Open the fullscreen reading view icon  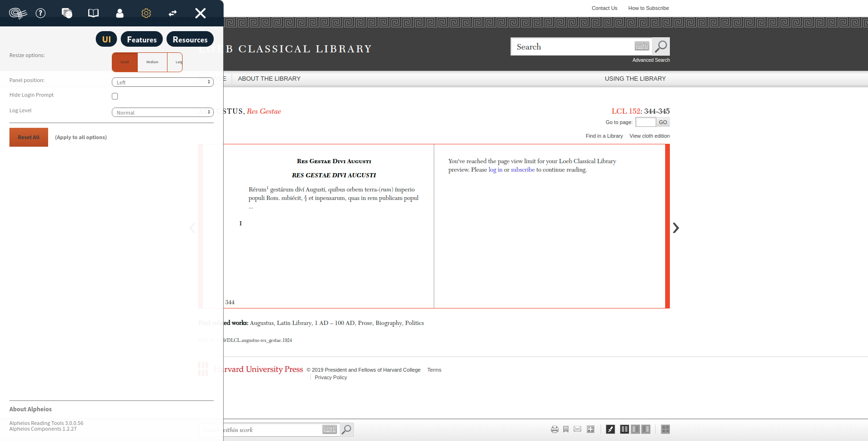pos(665,429)
